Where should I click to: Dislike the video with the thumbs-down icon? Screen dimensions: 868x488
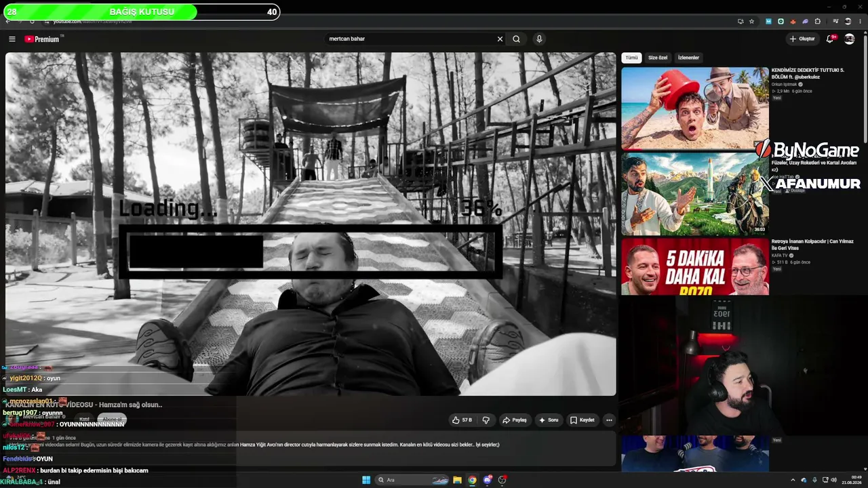486,420
